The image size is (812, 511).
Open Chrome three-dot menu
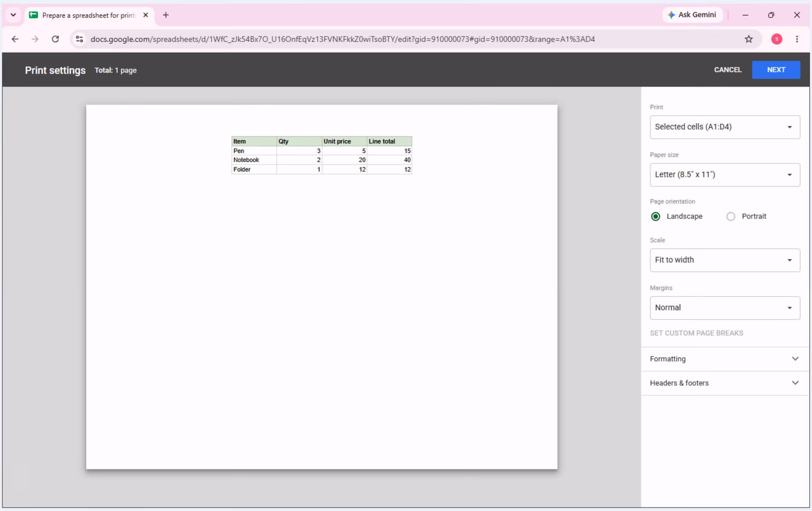(x=797, y=39)
